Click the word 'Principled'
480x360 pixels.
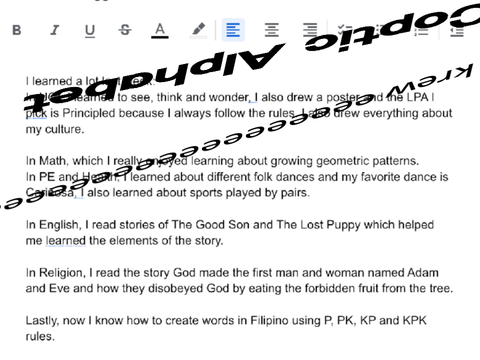(x=89, y=113)
